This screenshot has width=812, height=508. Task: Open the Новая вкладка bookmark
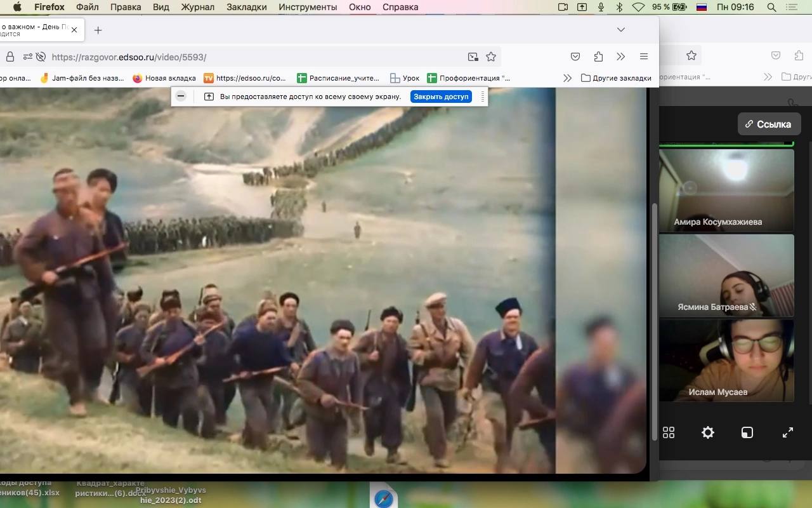(x=164, y=78)
